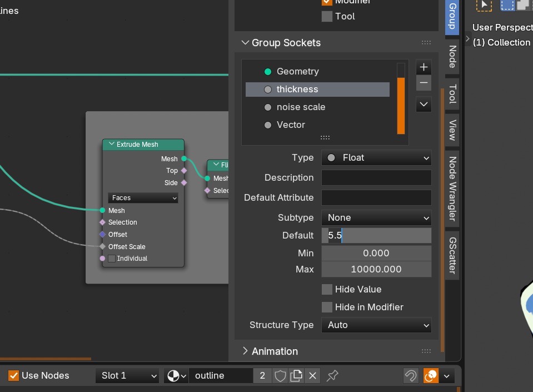
Task: Click the Extrude Mesh input Mesh socket
Action: pos(102,210)
